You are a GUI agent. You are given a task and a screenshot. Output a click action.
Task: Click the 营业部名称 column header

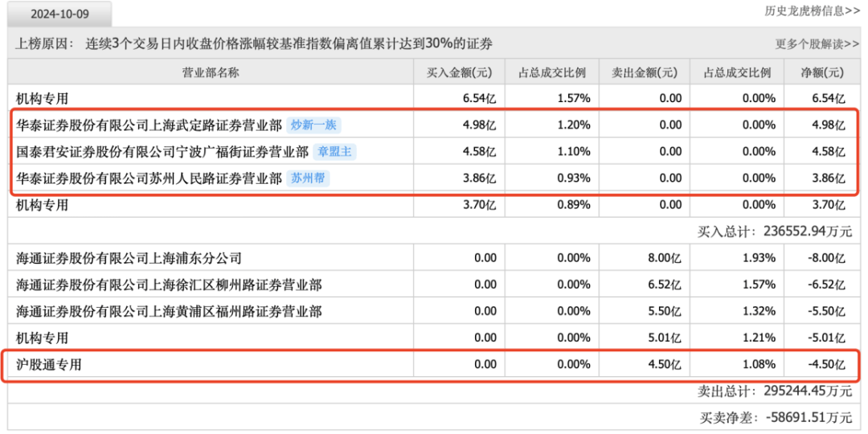coord(211,72)
